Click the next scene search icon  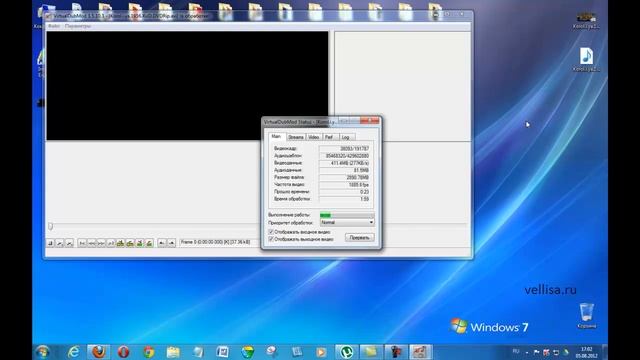tap(149, 243)
